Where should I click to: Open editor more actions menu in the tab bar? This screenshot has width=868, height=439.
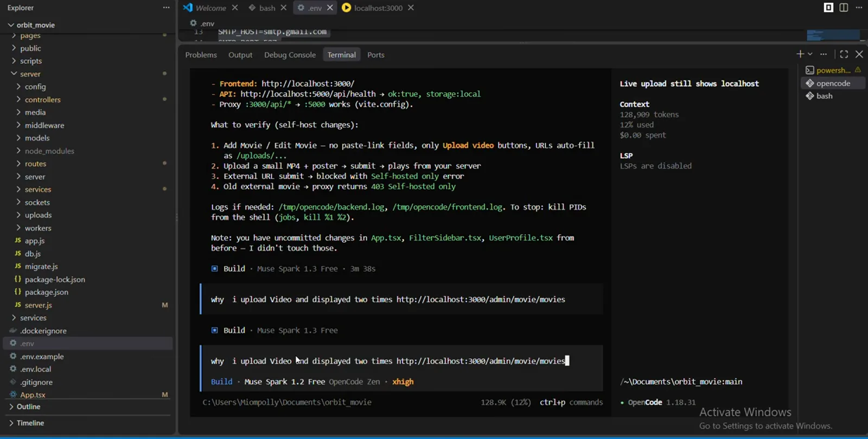coord(859,8)
